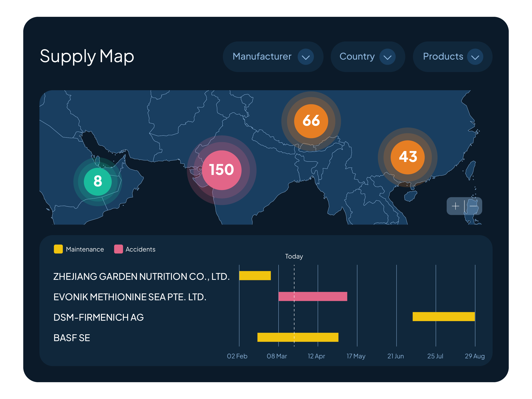Click the yellow DSM-Firmenich maintenance bar

pos(443,316)
